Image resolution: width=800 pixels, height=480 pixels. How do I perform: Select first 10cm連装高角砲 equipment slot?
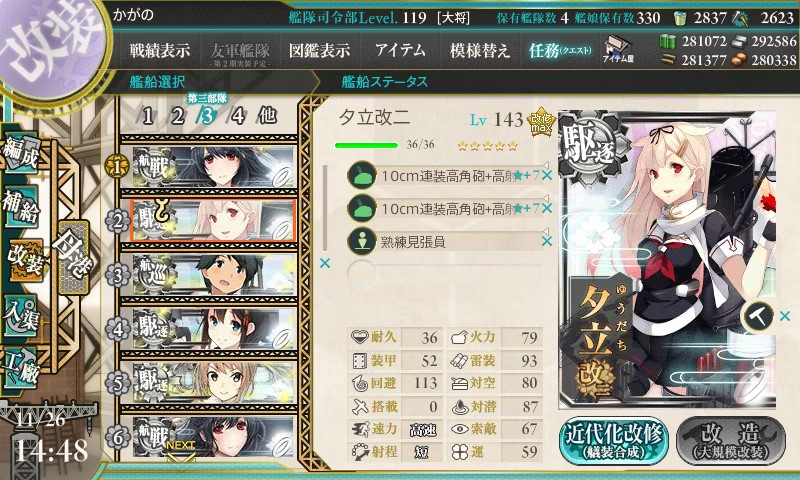click(444, 175)
